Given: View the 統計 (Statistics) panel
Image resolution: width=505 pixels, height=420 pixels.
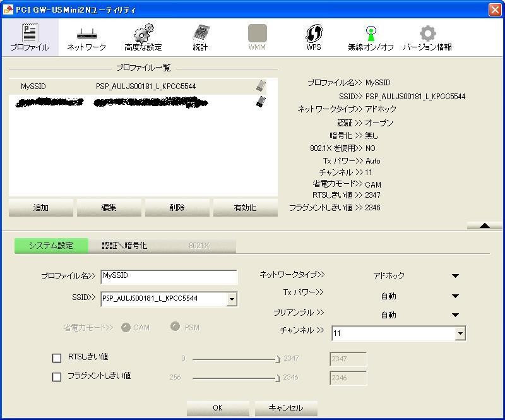Looking at the screenshot, I should click(x=199, y=36).
